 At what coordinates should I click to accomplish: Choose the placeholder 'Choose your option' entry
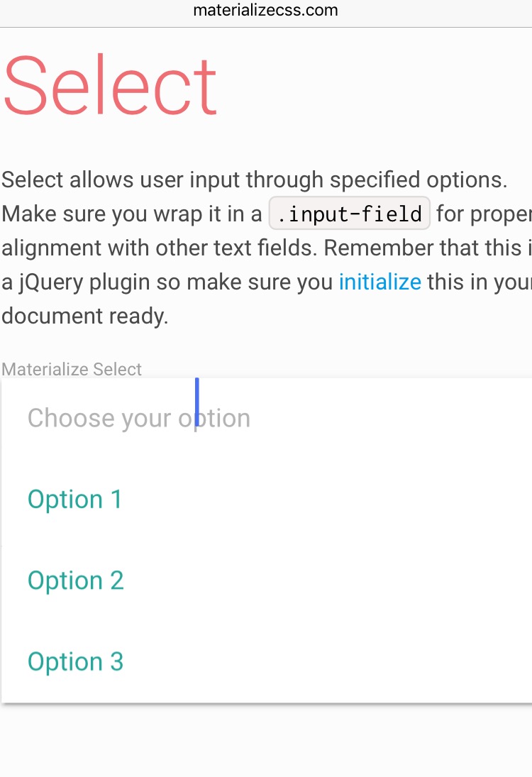[x=138, y=418]
